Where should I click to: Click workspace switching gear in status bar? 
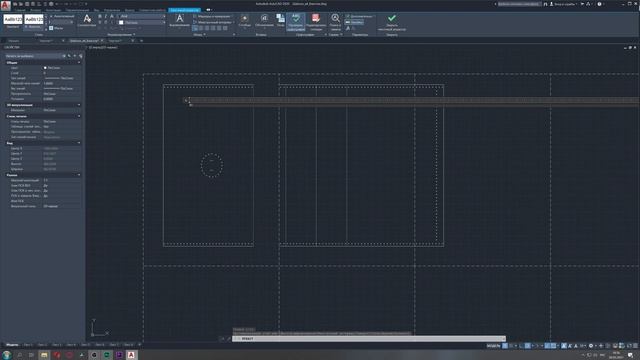pyautogui.click(x=591, y=346)
